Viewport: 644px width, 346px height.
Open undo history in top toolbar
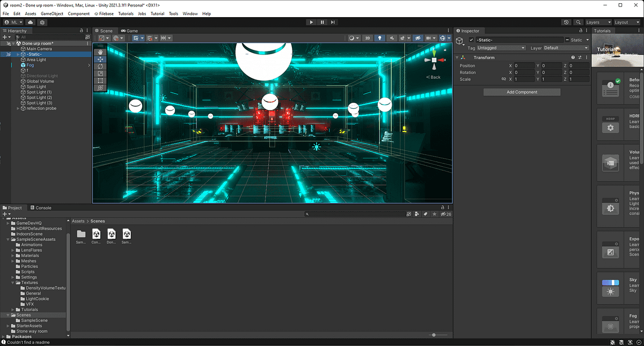pyautogui.click(x=567, y=22)
